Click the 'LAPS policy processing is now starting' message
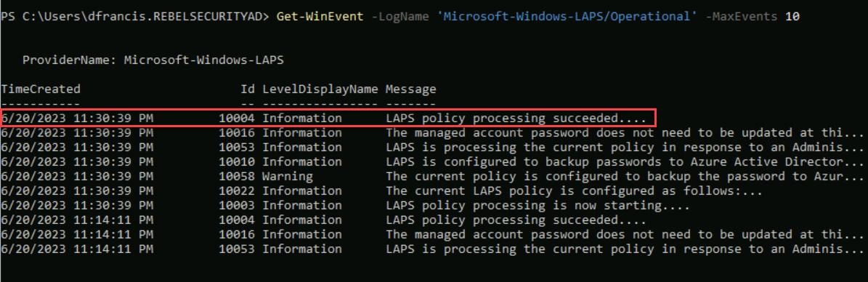This screenshot has width=868, height=282. pos(538,205)
